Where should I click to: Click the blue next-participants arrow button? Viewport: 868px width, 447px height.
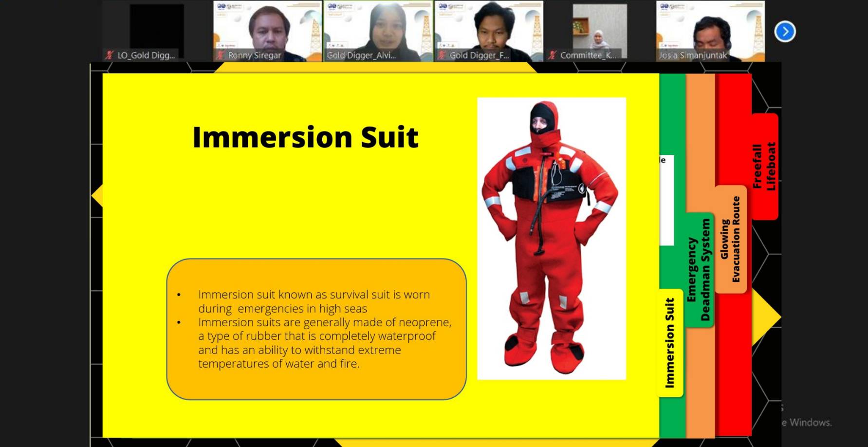[785, 32]
